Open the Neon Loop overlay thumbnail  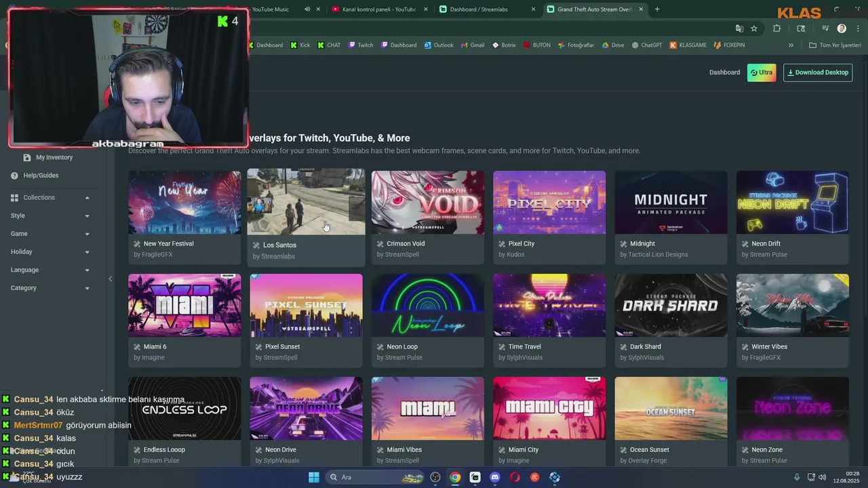[428, 305]
